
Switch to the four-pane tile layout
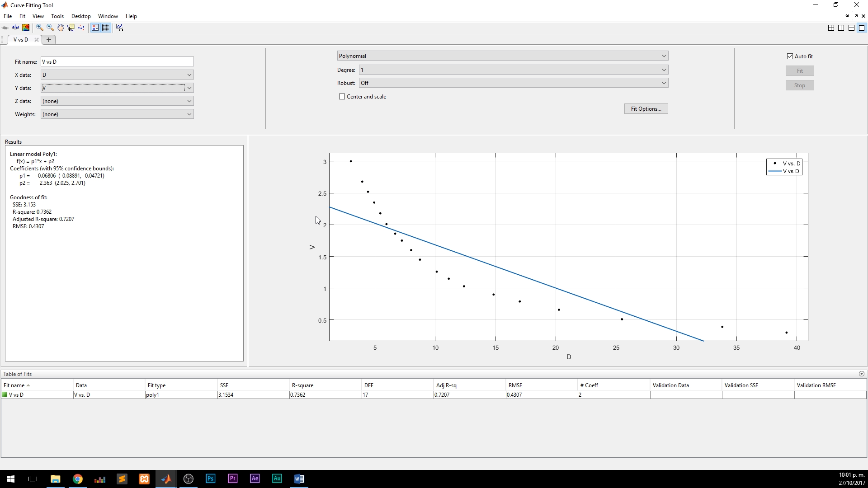coord(831,28)
